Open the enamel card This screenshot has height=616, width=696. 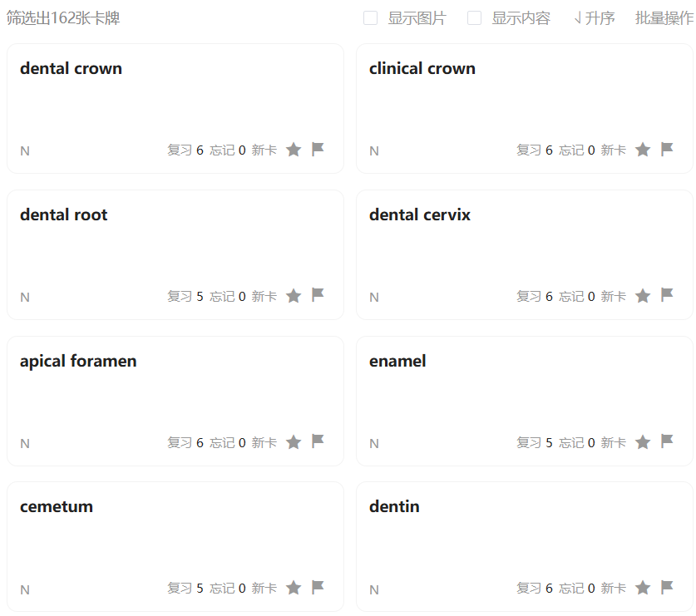tap(524, 401)
